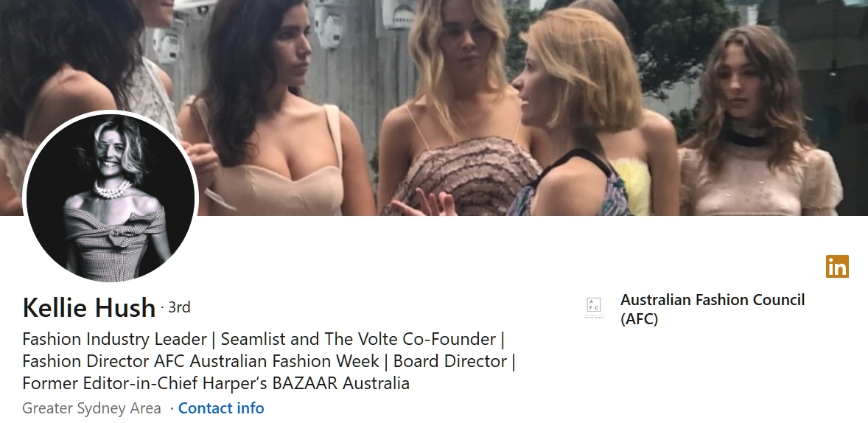Click the Contact info link

(221, 408)
